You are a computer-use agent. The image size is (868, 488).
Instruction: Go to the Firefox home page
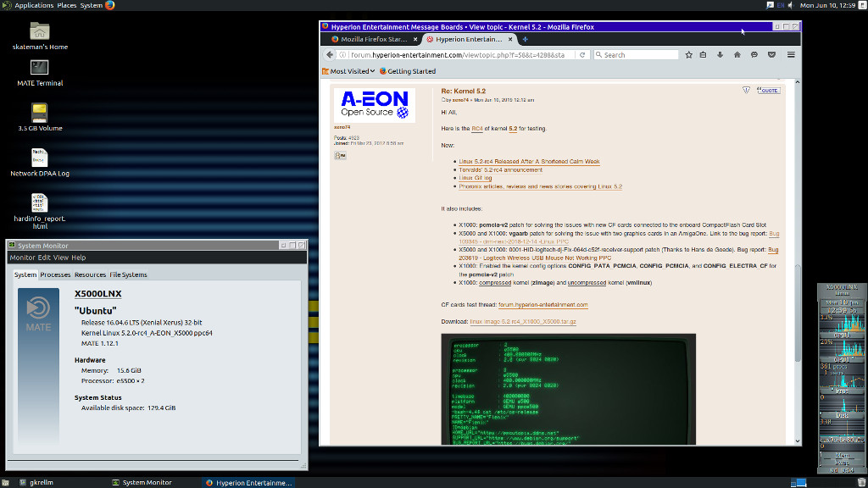(x=737, y=55)
